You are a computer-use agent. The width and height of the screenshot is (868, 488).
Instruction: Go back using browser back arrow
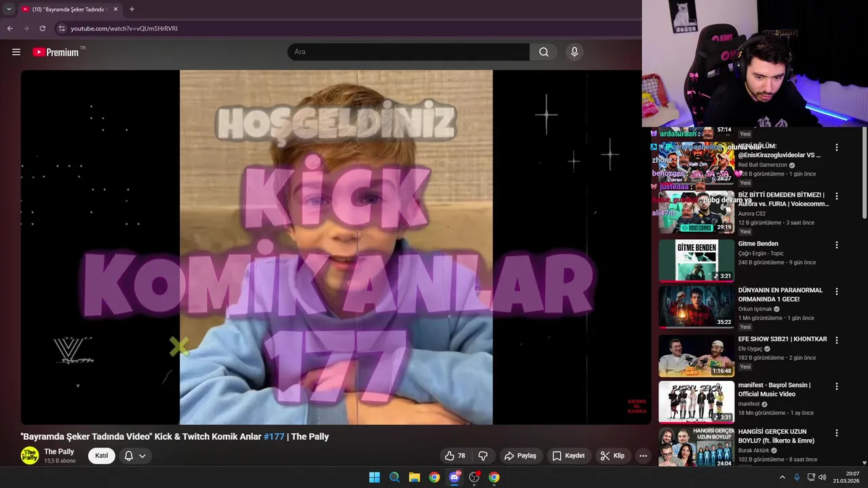[10, 28]
